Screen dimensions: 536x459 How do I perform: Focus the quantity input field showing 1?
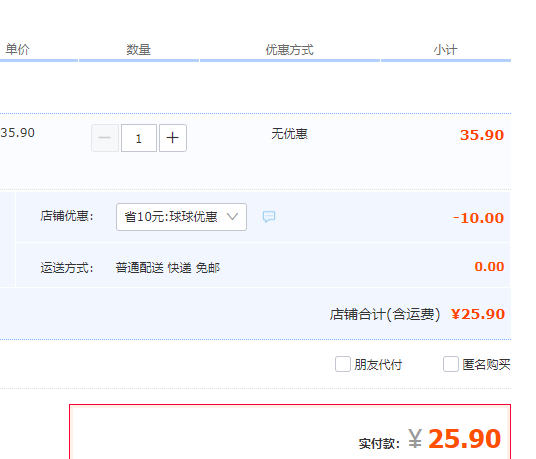[x=139, y=138]
